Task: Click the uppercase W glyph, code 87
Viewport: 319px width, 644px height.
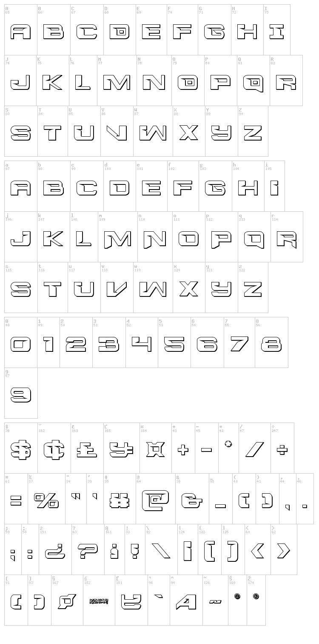Action: [153, 133]
